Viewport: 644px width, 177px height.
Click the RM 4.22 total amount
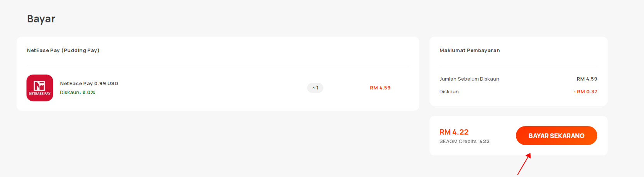pyautogui.click(x=454, y=132)
